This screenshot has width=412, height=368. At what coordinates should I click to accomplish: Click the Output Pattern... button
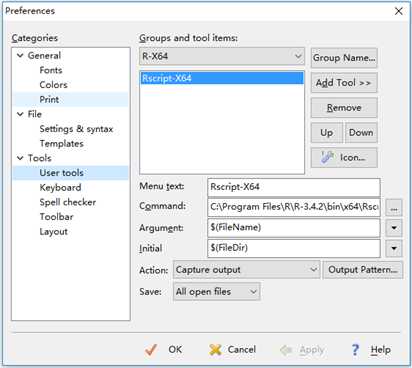tap(363, 270)
